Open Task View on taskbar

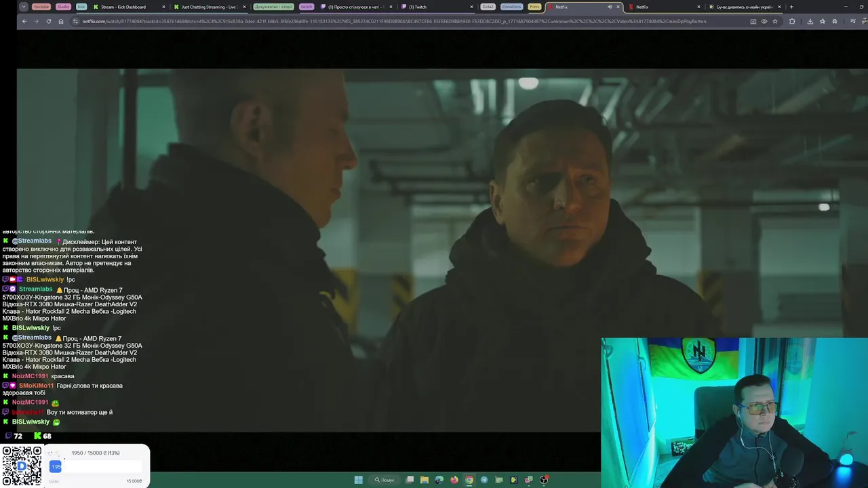click(410, 480)
